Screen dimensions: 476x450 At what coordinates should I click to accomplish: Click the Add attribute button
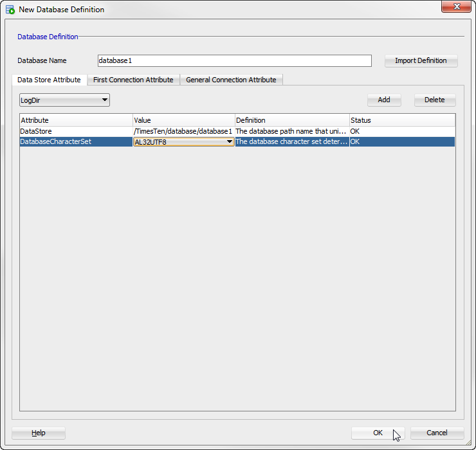click(384, 100)
